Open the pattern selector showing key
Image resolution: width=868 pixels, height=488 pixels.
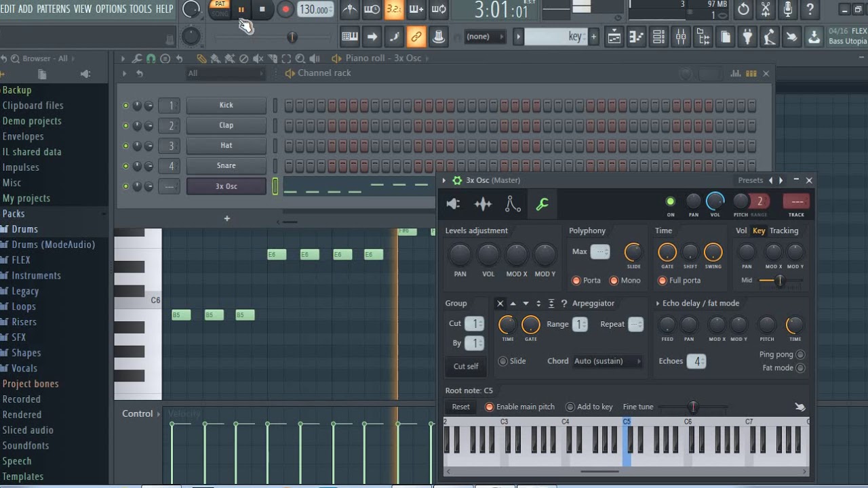(557, 37)
